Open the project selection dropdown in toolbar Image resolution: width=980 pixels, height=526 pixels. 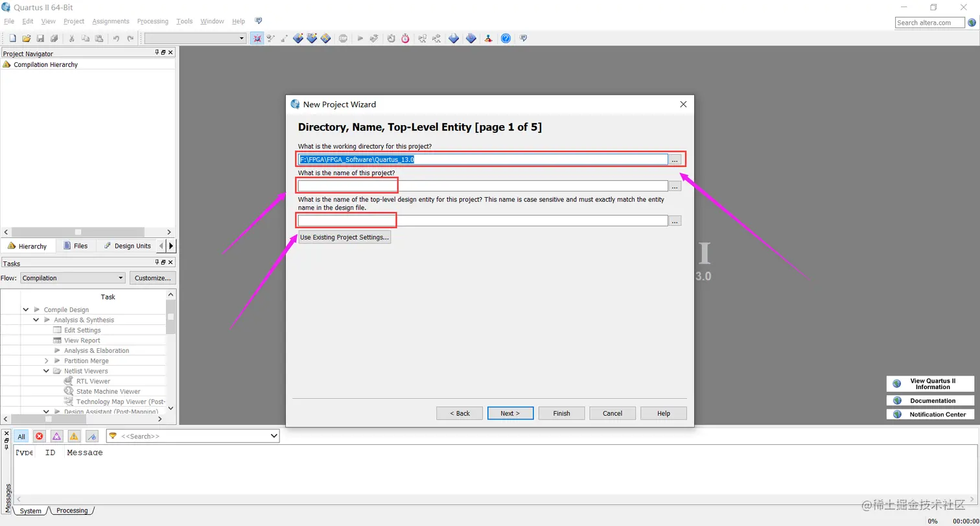click(242, 38)
